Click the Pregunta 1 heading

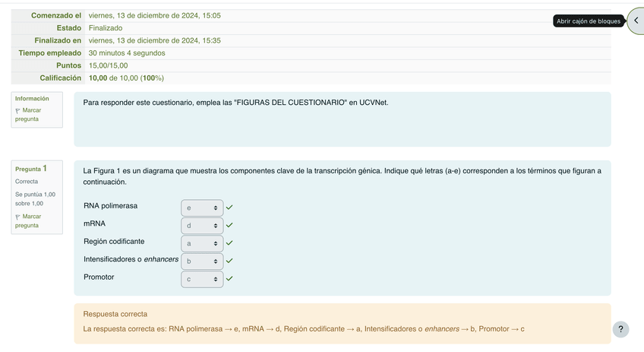[x=31, y=169]
